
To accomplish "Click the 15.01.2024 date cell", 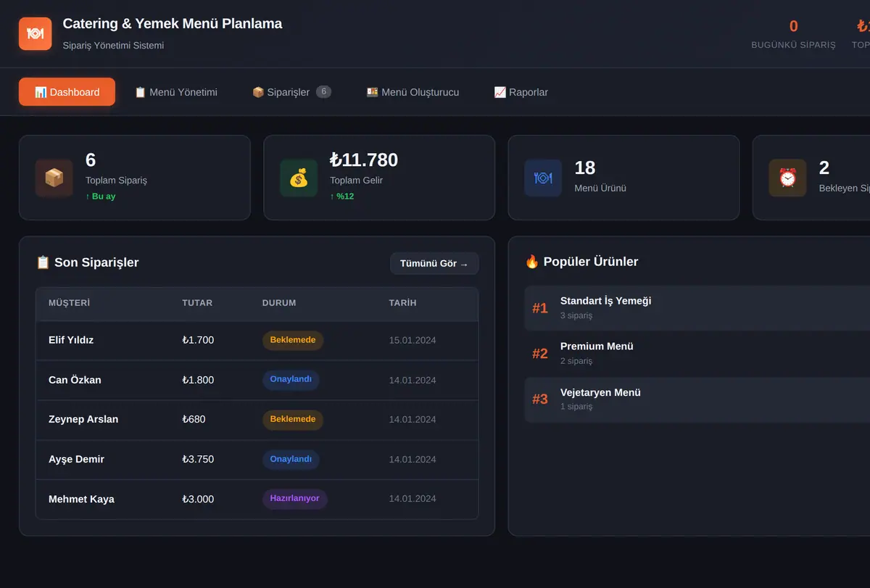I will [413, 340].
